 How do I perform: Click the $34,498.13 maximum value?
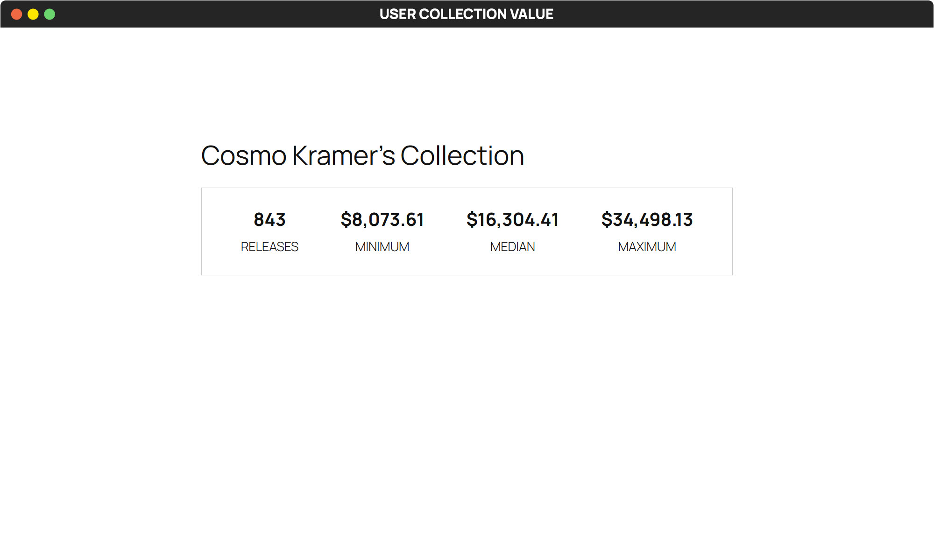[x=648, y=219]
